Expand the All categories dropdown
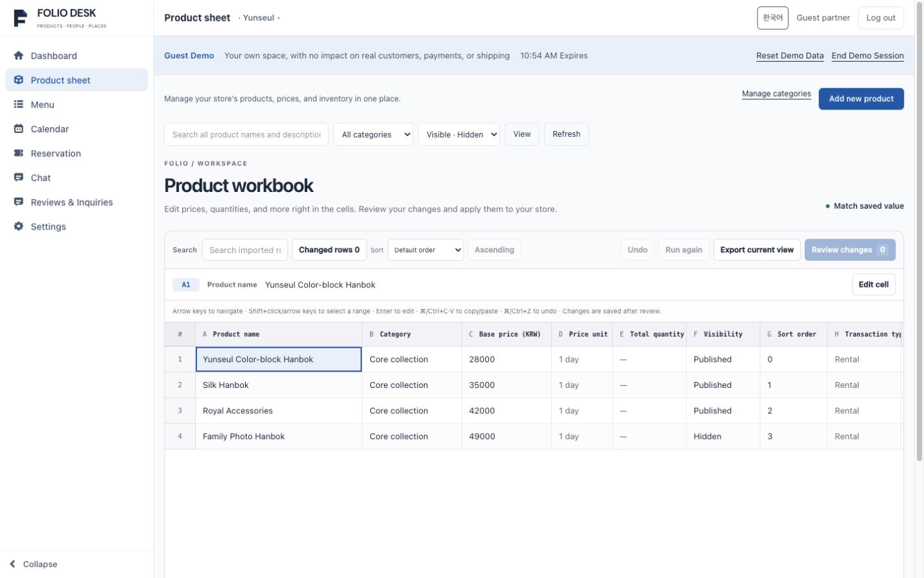The image size is (924, 578). (373, 134)
